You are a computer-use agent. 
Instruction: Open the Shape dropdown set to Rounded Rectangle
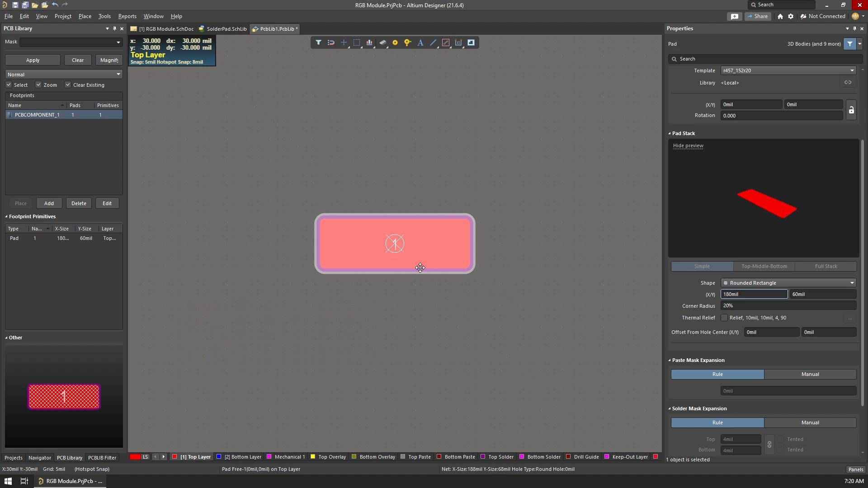click(852, 282)
